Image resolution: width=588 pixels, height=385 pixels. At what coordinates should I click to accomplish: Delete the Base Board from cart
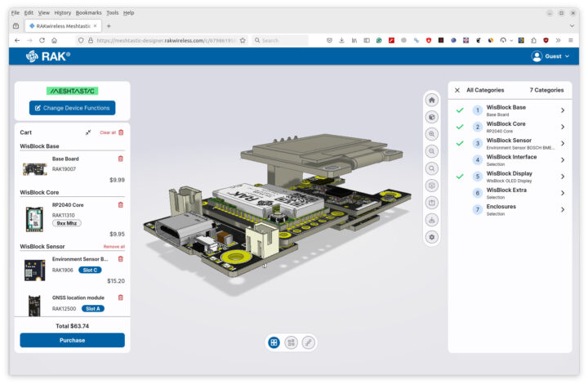121,159
